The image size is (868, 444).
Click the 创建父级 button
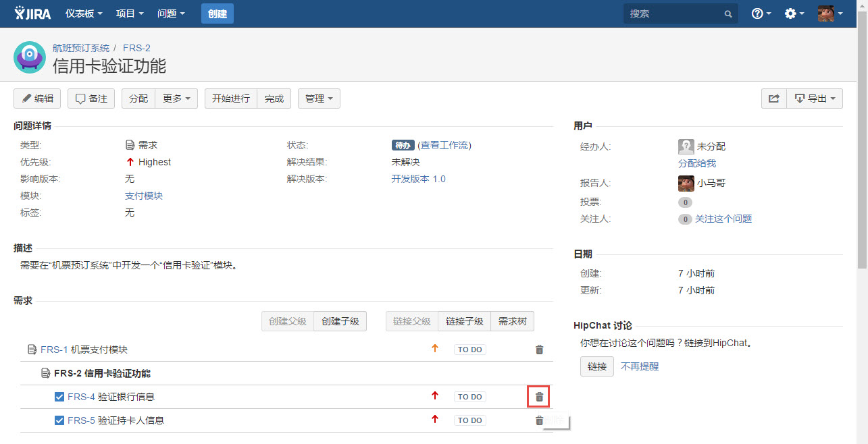[288, 321]
